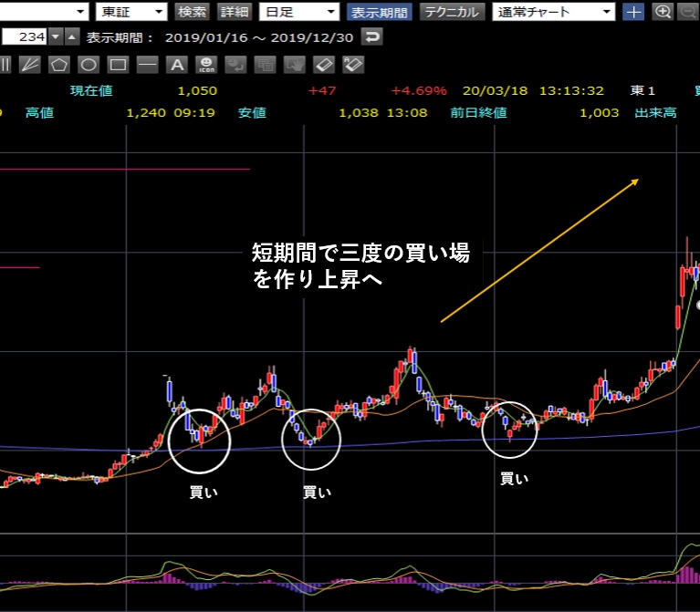700x612 pixels.
Task: Click the 東1 market section label
Action: click(x=643, y=90)
